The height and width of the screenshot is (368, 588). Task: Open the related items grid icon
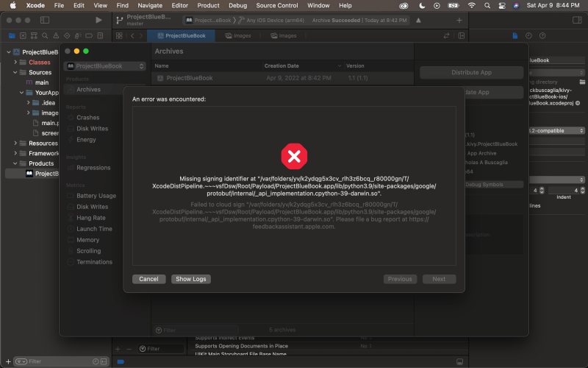click(119, 35)
